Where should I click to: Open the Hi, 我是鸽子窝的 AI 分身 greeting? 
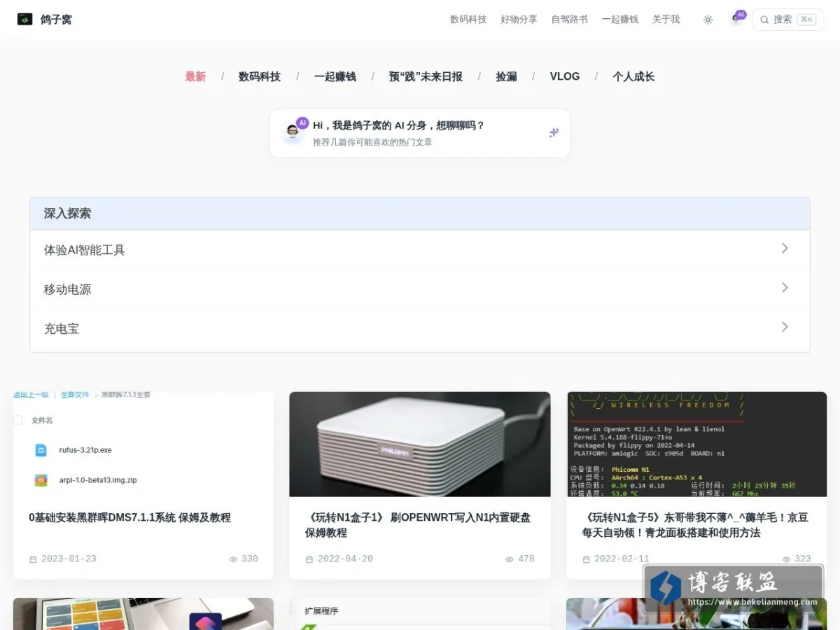(x=399, y=125)
